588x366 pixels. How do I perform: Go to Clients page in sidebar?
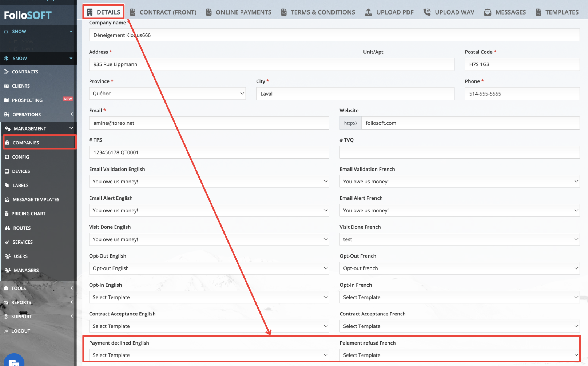pyautogui.click(x=38, y=86)
